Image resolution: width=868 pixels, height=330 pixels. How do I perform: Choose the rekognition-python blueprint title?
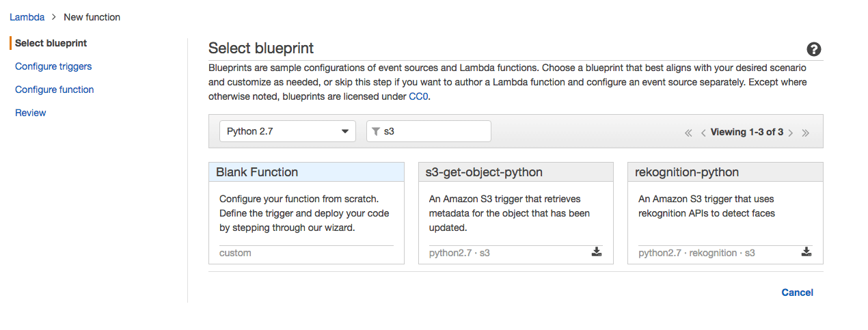(687, 172)
